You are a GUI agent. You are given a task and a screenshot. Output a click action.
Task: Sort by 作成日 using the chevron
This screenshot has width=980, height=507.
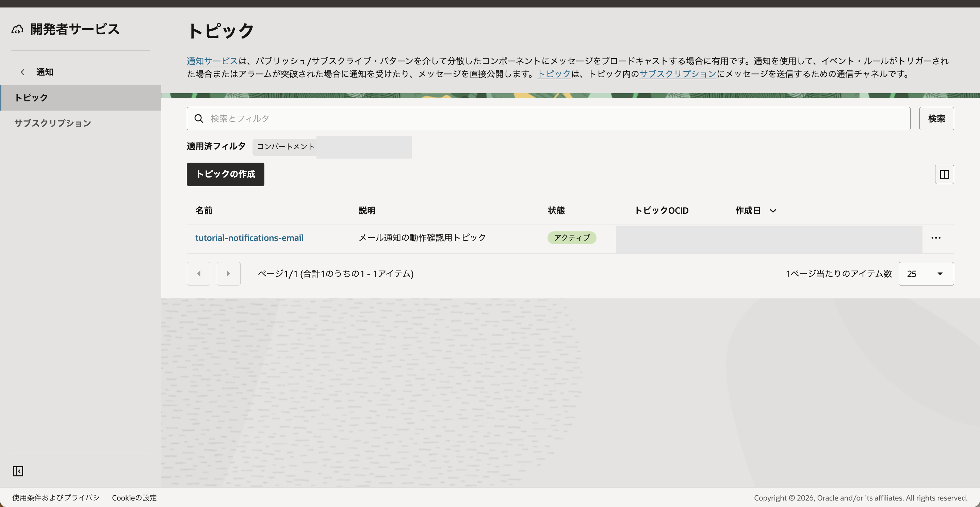(x=773, y=211)
